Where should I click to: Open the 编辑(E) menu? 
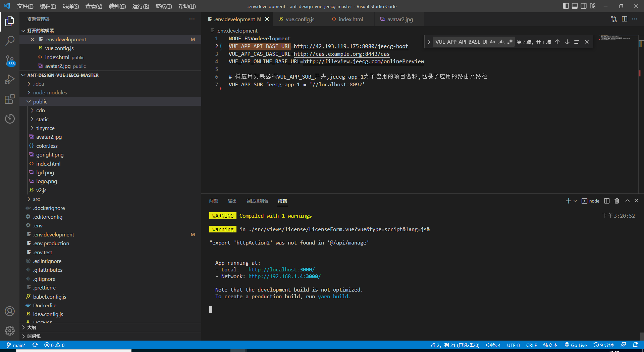click(x=48, y=6)
